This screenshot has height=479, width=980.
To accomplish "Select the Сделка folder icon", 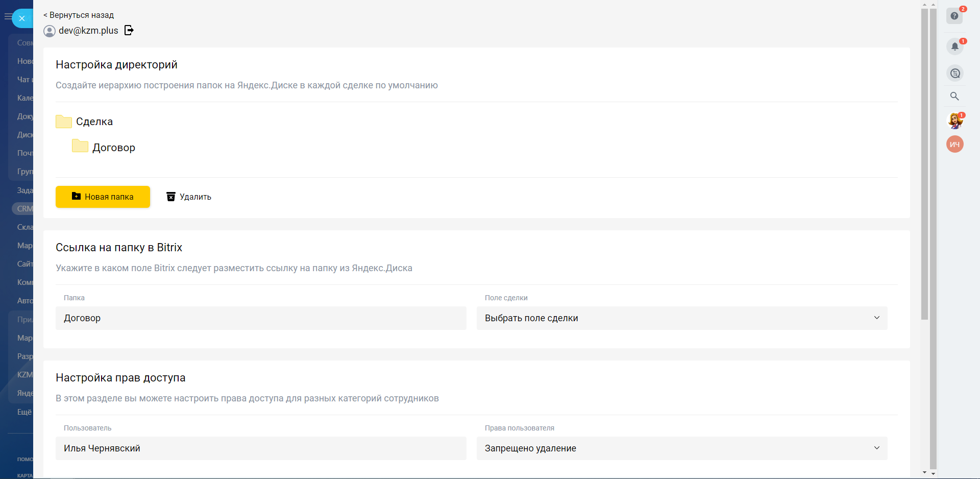I will point(64,122).
